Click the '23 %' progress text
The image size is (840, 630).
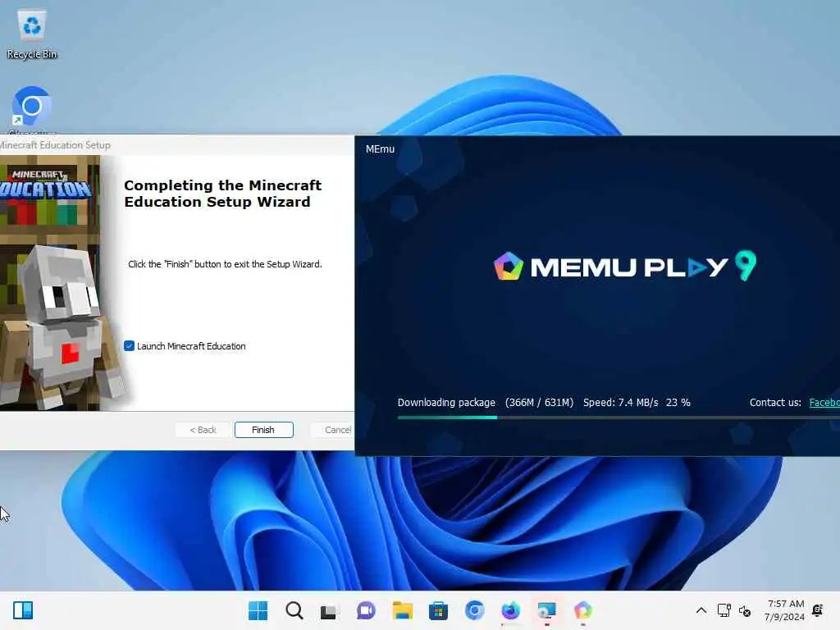(x=678, y=402)
